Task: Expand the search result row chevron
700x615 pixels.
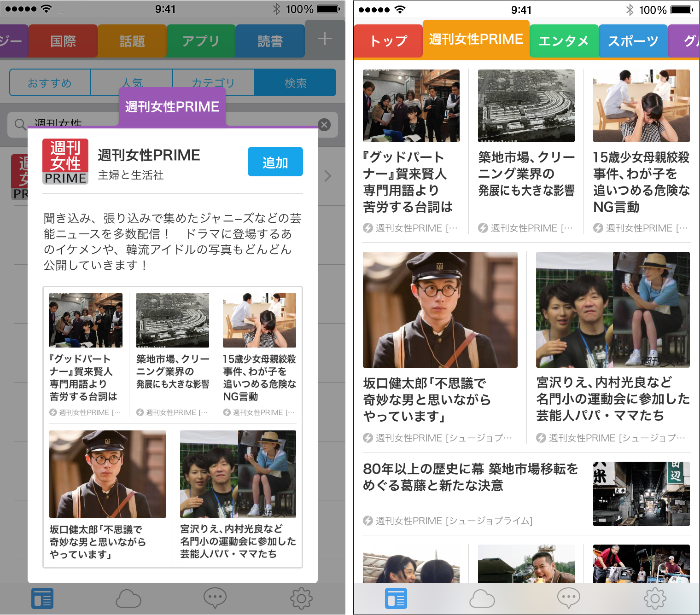Action: coord(328,176)
